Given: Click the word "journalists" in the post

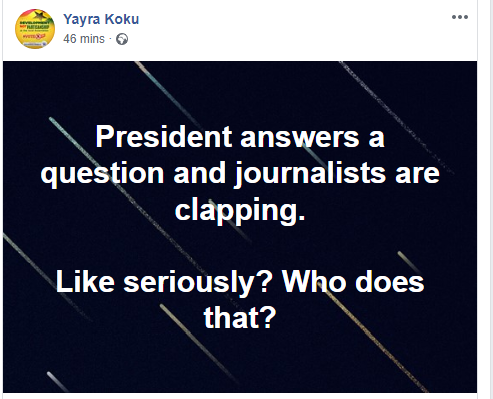Looking at the screenshot, I should (x=310, y=173).
